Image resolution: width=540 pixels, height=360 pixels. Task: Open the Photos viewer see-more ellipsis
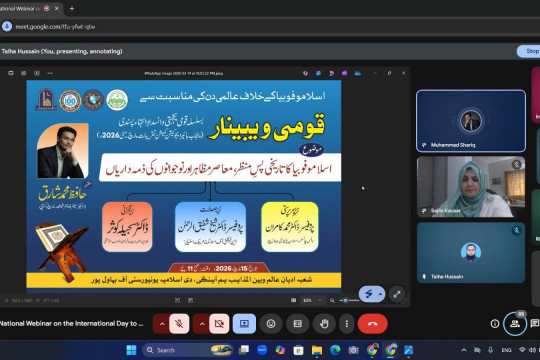(x=50, y=73)
